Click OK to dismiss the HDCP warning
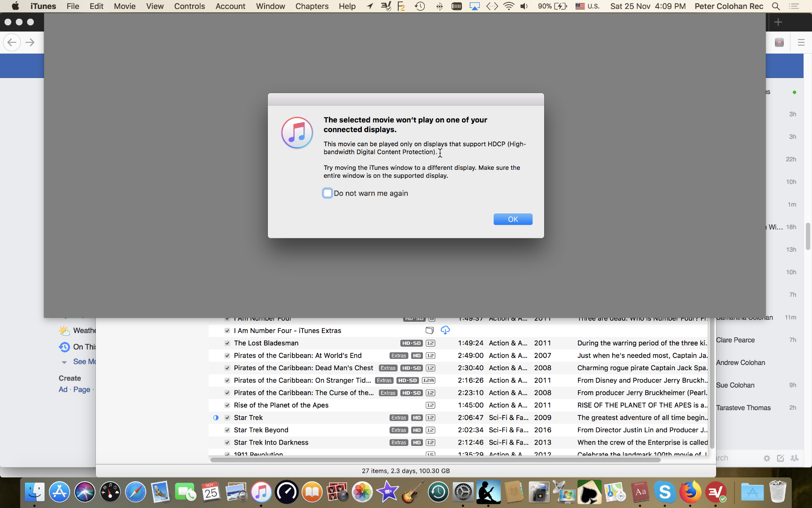This screenshot has height=508, width=812. click(513, 219)
